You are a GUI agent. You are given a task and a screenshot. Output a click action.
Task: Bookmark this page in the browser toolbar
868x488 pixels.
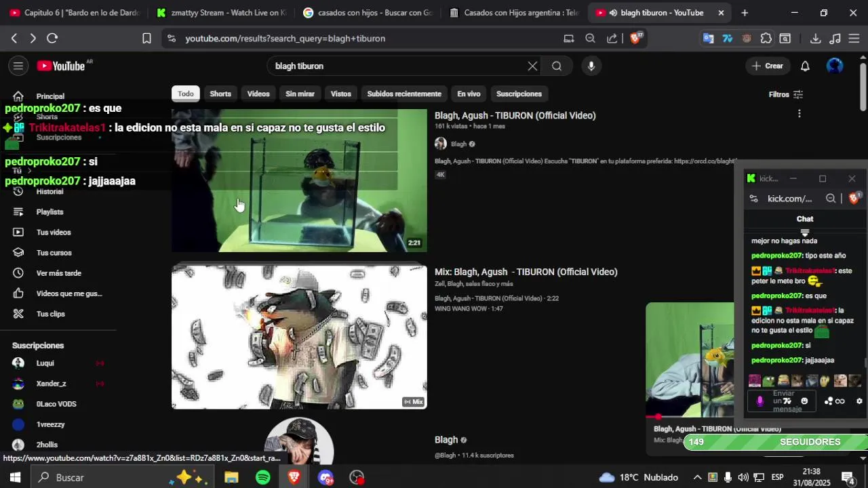pos(146,39)
